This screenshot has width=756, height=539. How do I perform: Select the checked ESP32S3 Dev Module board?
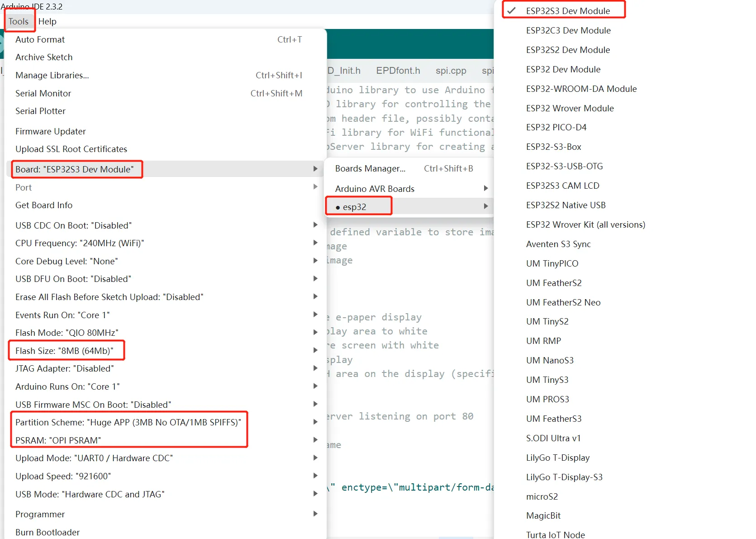[568, 11]
